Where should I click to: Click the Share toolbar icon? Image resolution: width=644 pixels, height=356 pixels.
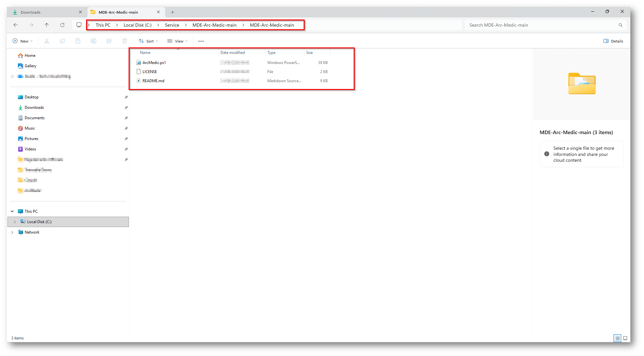109,41
